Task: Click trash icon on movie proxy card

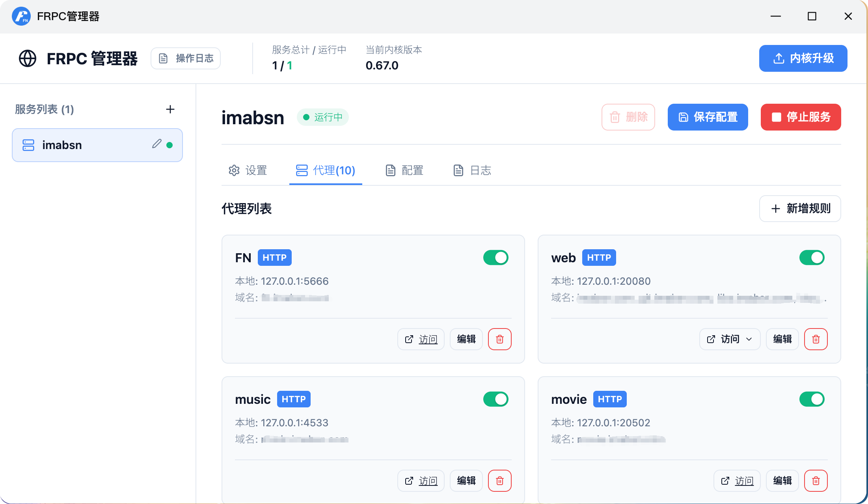Action: 816,481
